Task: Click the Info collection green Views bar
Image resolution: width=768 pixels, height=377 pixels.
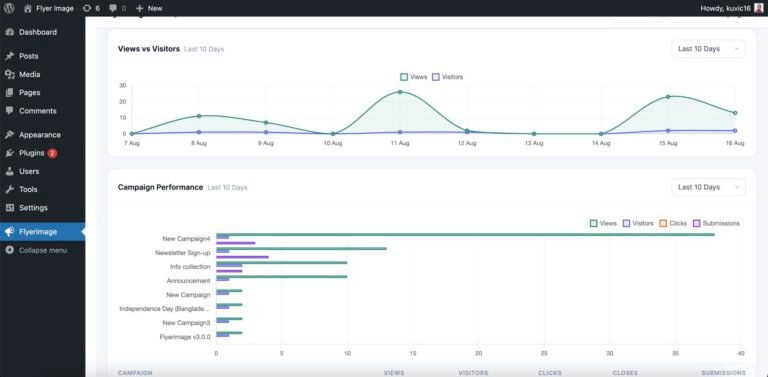Action: pyautogui.click(x=282, y=262)
